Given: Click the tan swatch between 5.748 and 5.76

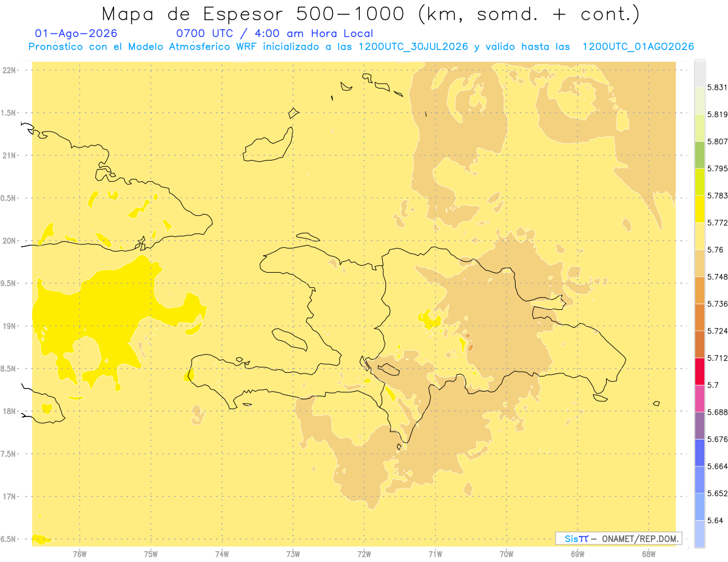Looking at the screenshot, I should coord(699,263).
